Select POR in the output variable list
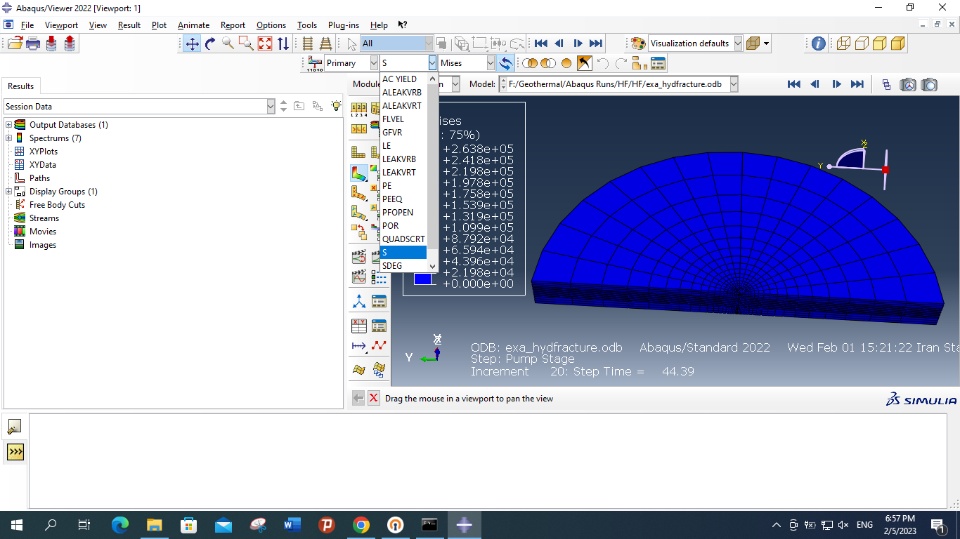 [x=390, y=226]
